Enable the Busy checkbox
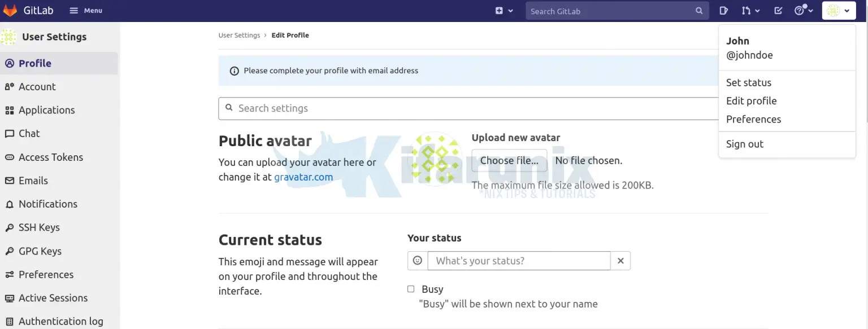Screen dimensions: 868x329 pyautogui.click(x=411, y=289)
